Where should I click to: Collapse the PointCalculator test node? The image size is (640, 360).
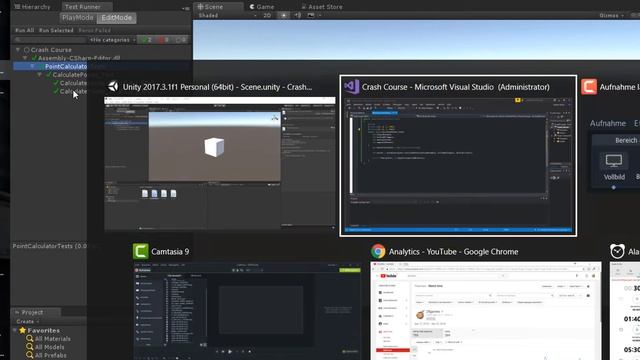pyautogui.click(x=33, y=66)
